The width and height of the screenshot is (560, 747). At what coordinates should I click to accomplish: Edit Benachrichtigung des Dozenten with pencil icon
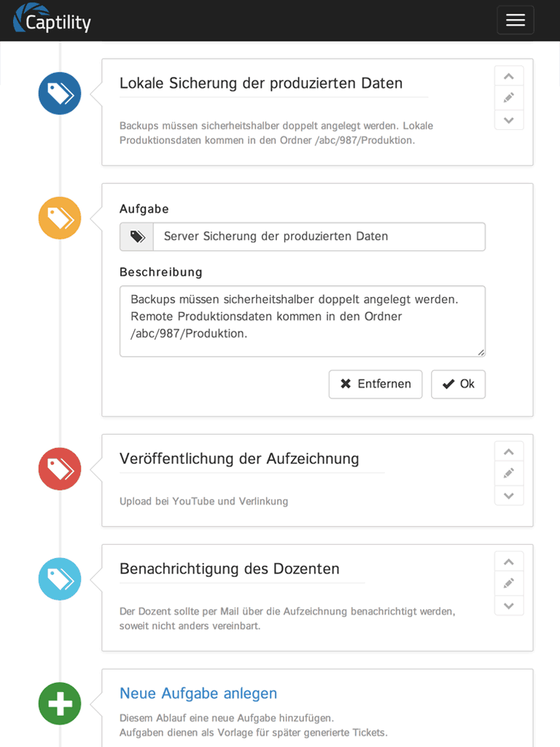[x=509, y=583]
